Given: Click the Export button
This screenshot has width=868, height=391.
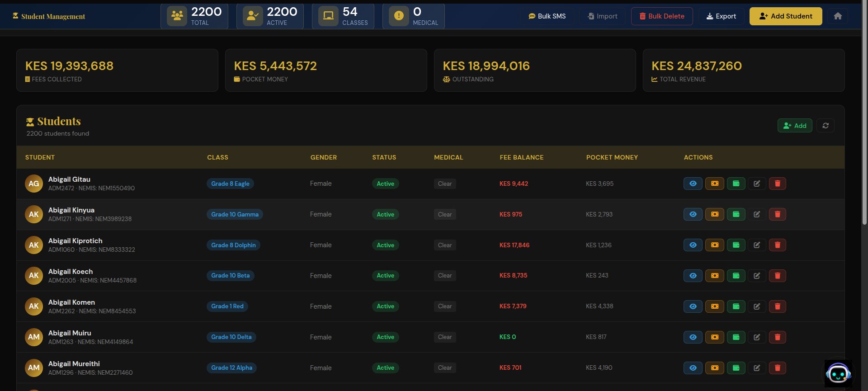Looking at the screenshot, I should (x=721, y=16).
